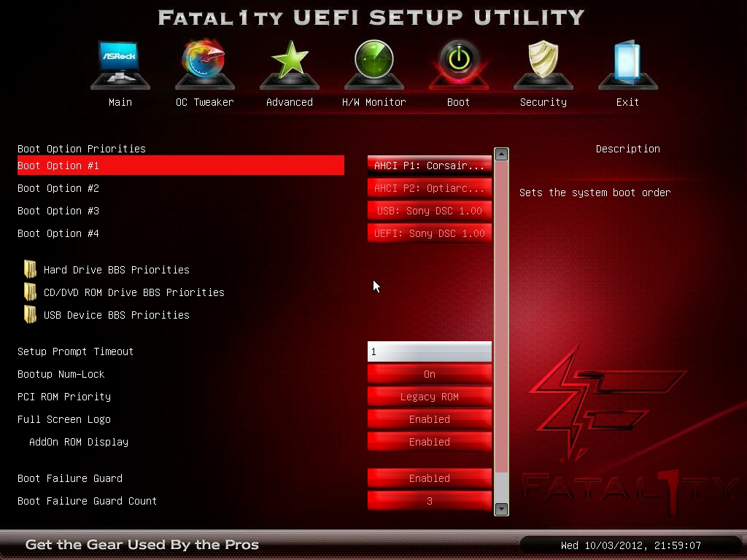Viewport: 747px width, 560px height.
Task: Select the Bootup Num-Lock label
Action: click(61, 374)
